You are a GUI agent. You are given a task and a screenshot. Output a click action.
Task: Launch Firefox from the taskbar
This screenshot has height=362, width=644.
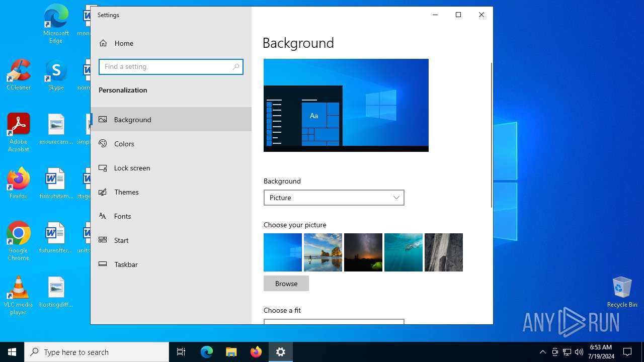[256, 352]
